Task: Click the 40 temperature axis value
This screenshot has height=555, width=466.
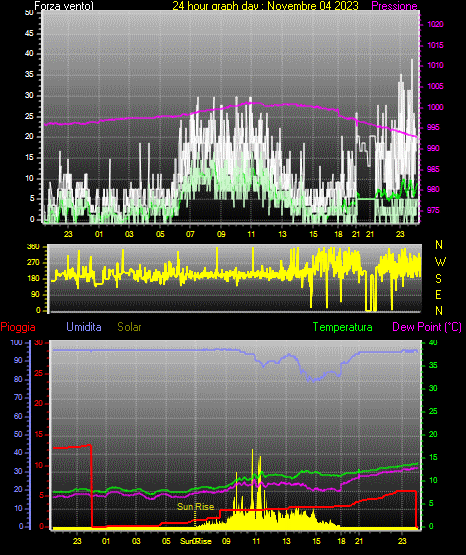Action: coord(433,342)
